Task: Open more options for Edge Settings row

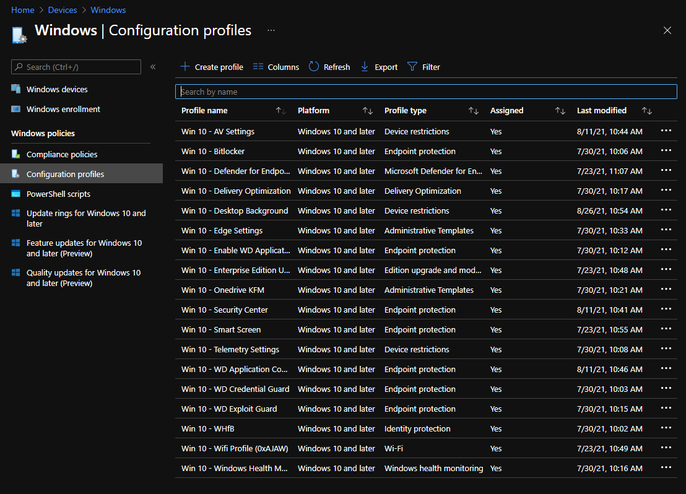Action: 666,230
